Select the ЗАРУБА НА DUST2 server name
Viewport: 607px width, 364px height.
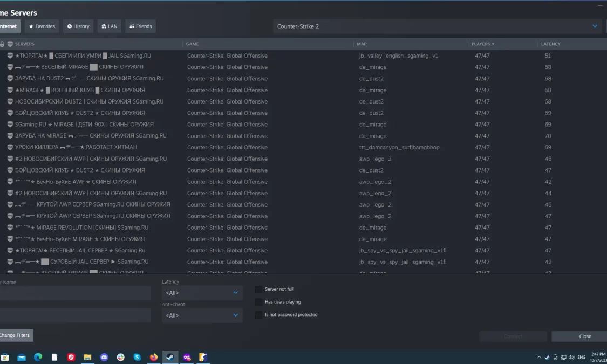point(90,79)
